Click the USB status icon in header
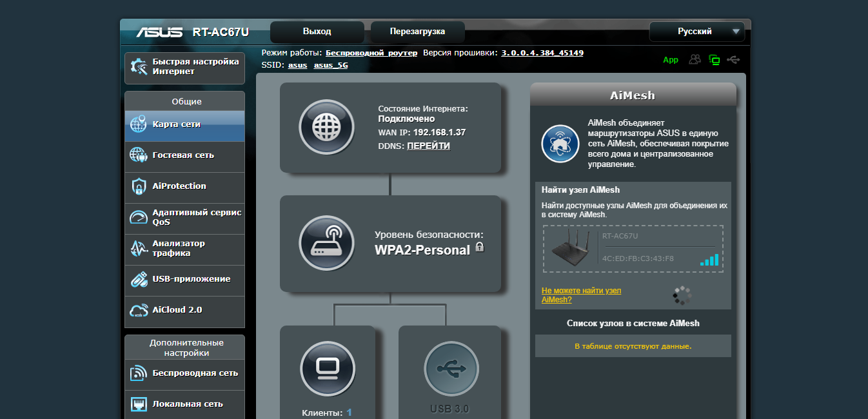This screenshot has width=868, height=419. pos(733,59)
